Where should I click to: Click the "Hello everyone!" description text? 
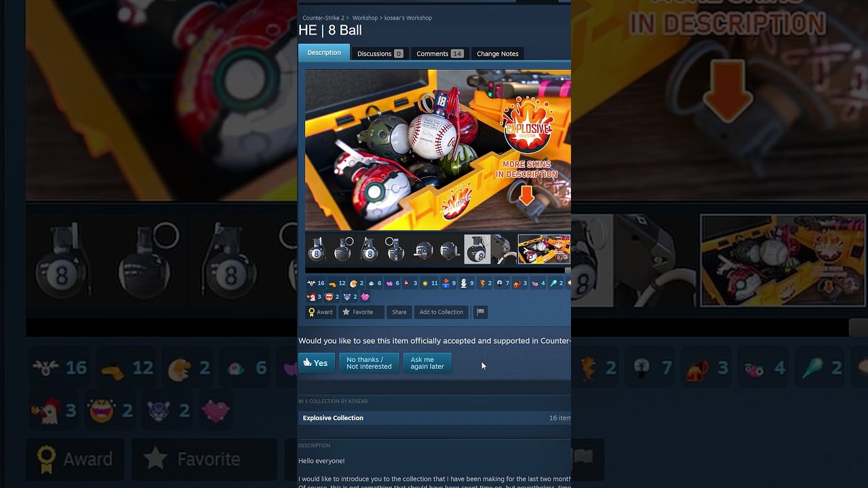pyautogui.click(x=321, y=461)
